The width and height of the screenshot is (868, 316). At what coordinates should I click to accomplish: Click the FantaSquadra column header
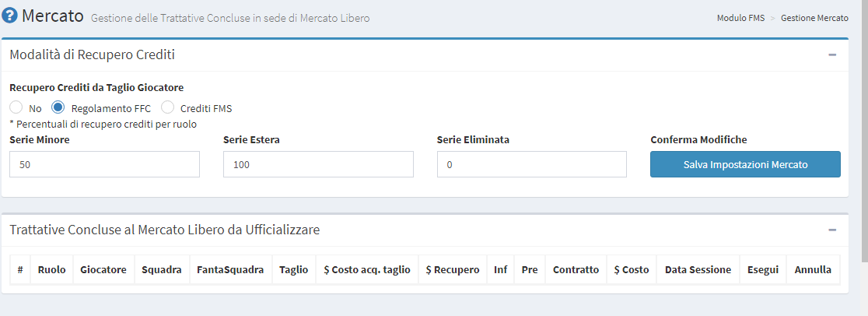click(x=230, y=270)
